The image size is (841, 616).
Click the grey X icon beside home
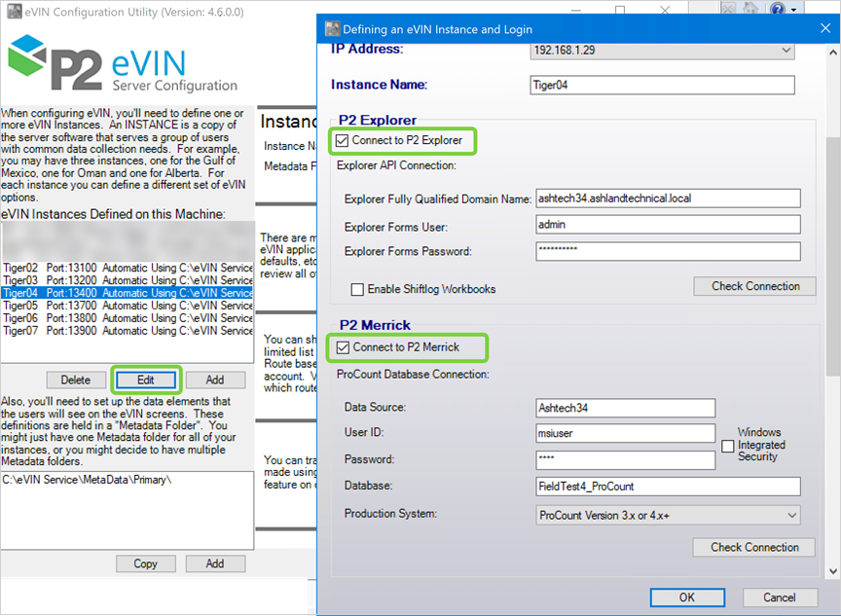729,9
